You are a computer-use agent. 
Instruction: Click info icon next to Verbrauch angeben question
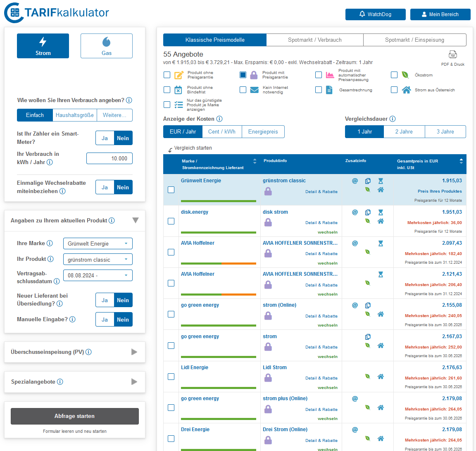[x=129, y=100]
